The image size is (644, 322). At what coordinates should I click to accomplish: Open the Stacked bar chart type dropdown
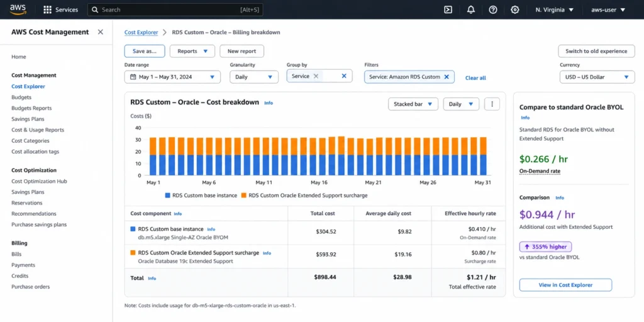click(413, 104)
